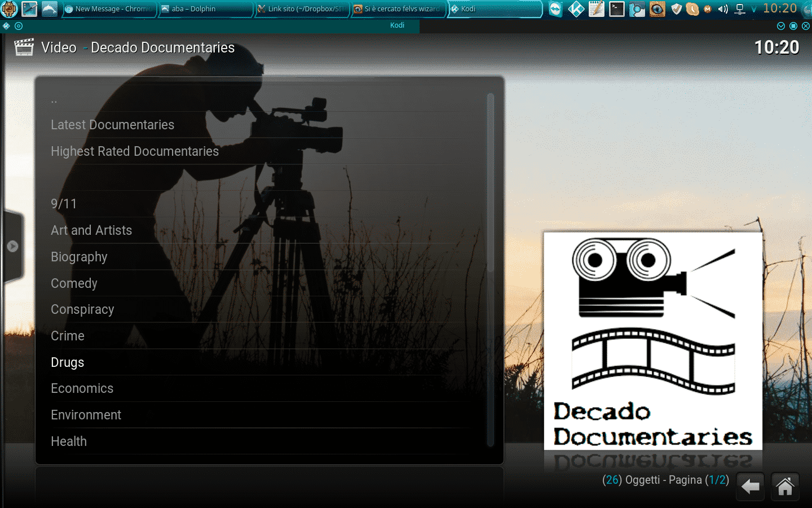Click the 'Video - Decado Documentaries' header

click(x=138, y=47)
